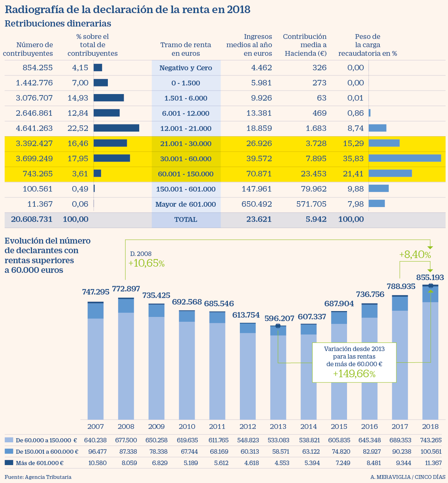Image resolution: width=448 pixels, height=483 pixels.
Task: Click the 2018 year axis label
Action: pos(430,427)
